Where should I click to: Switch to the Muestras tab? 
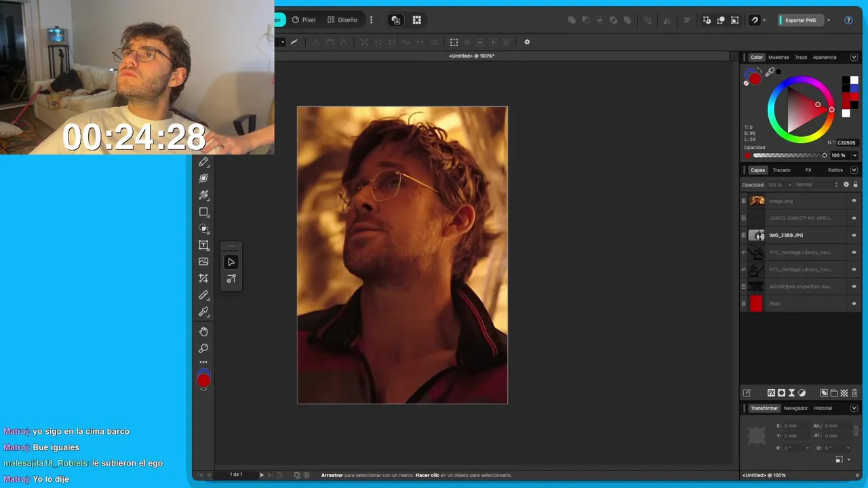tap(778, 58)
